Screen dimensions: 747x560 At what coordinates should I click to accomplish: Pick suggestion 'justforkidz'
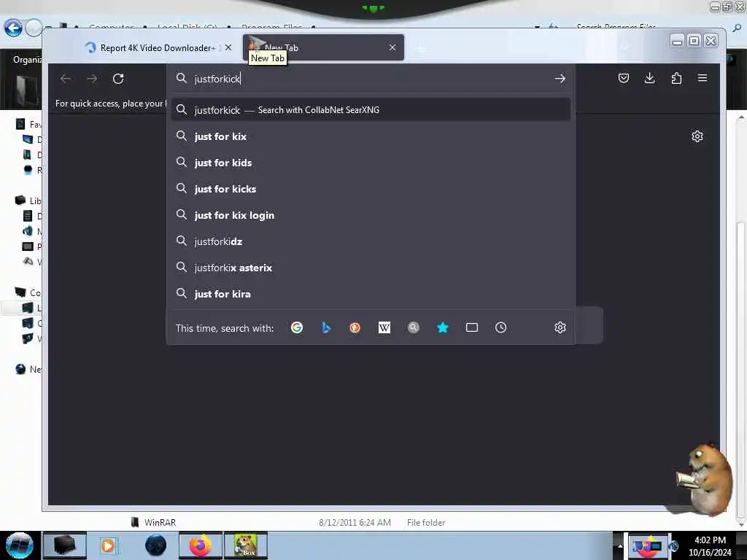371,241
